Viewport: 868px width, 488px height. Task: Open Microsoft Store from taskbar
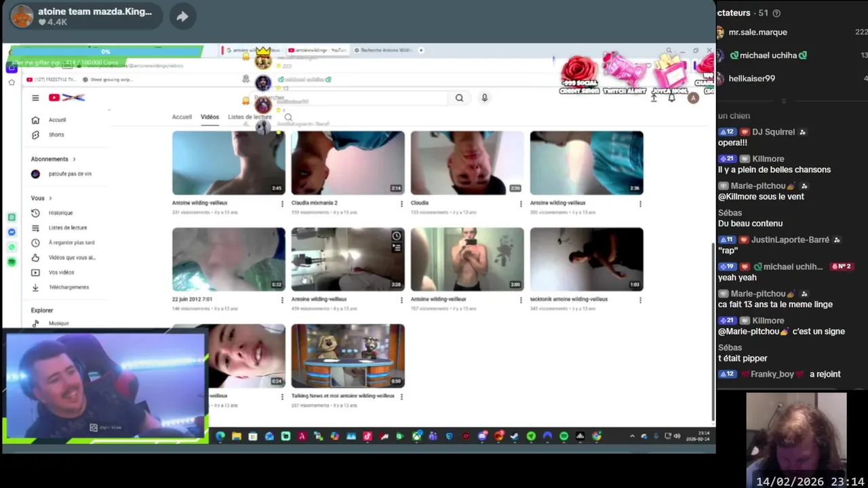252,436
